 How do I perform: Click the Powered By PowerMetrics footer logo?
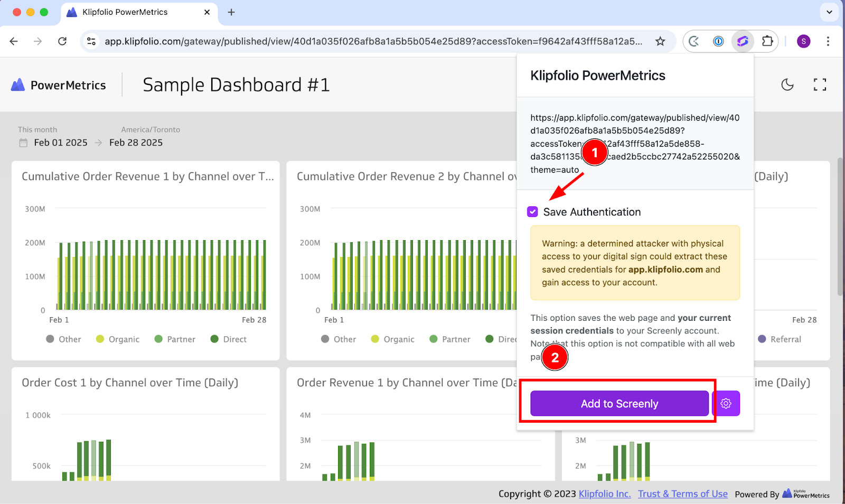click(806, 493)
